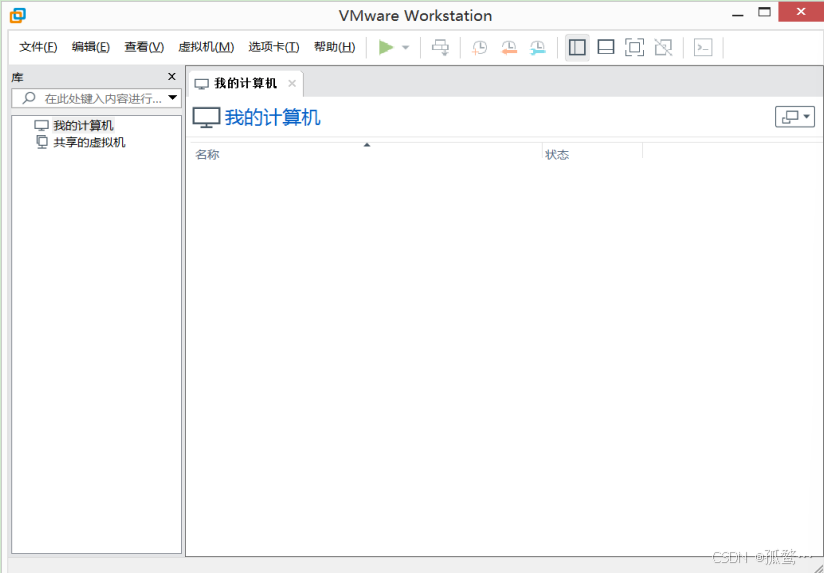
Task: Open the 查看(V) menu
Action: click(144, 47)
